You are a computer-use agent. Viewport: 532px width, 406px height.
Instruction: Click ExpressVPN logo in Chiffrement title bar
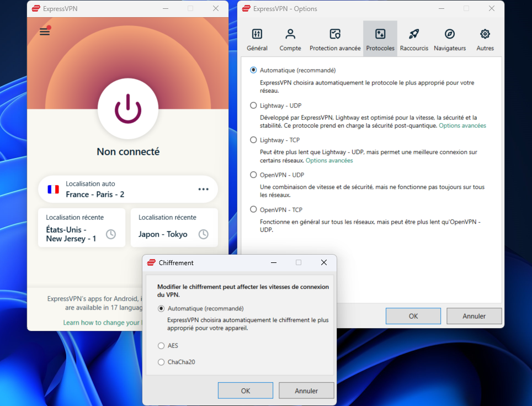[x=151, y=262]
